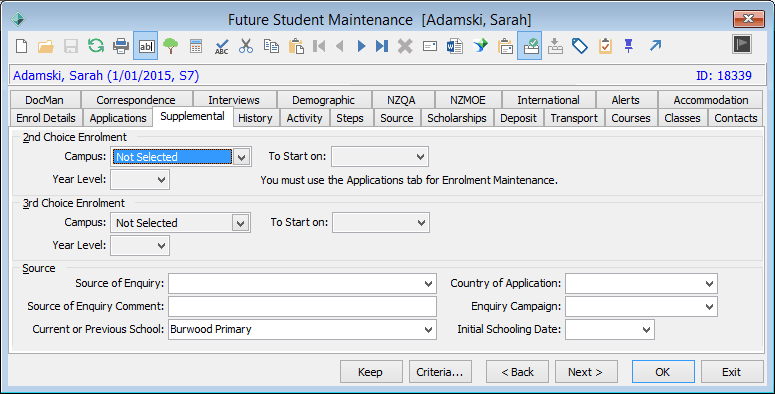Click the Paste clipboard icon
The width and height of the screenshot is (775, 394).
(296, 46)
